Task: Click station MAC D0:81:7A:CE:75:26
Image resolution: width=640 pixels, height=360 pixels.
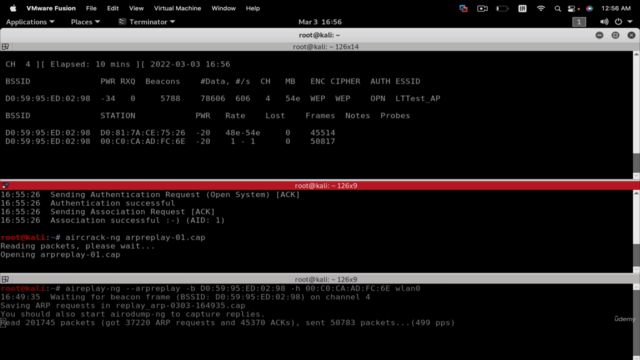Action: point(143,133)
